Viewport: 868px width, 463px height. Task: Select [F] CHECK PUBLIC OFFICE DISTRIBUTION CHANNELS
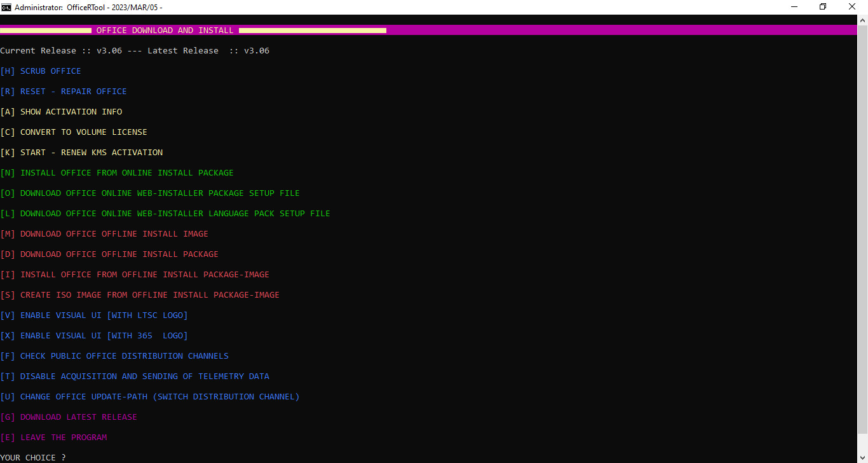coord(114,356)
